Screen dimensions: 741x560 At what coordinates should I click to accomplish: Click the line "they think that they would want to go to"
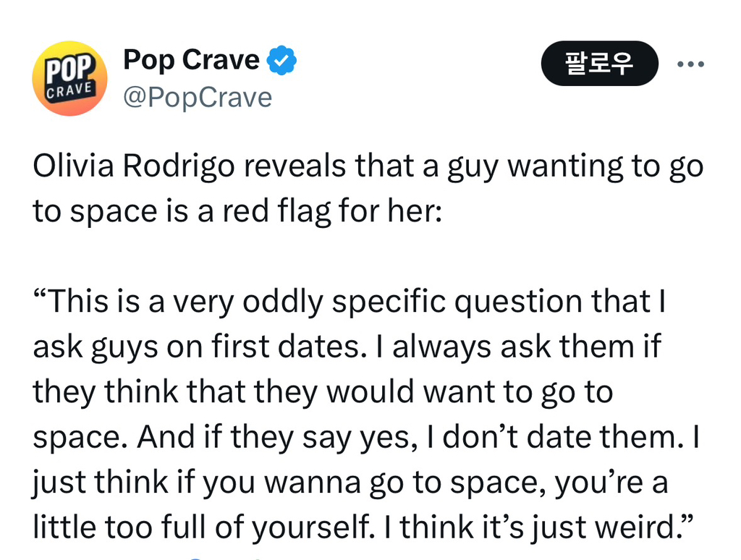click(x=323, y=391)
